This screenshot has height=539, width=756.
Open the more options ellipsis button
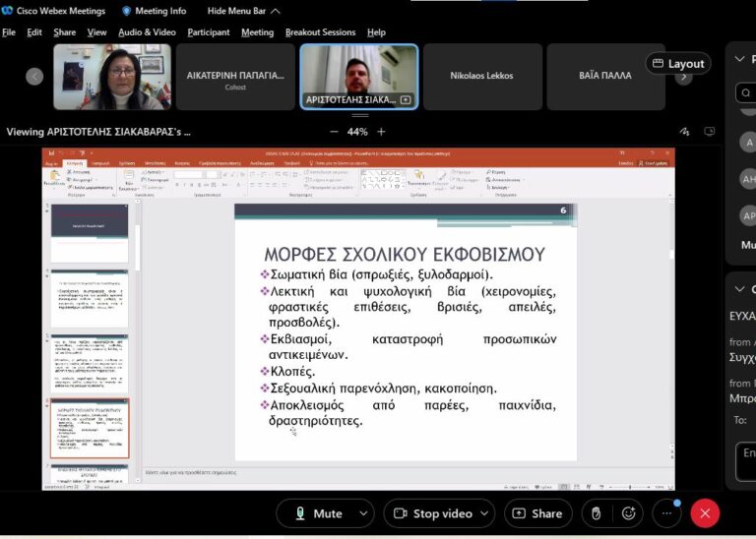pyautogui.click(x=666, y=513)
